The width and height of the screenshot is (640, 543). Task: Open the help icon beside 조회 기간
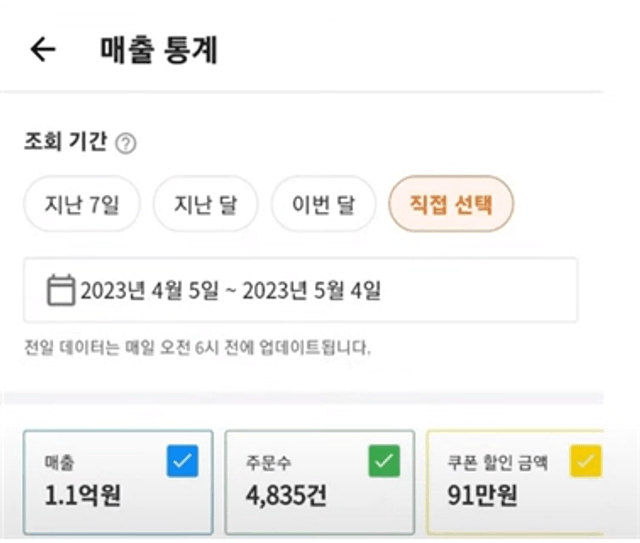(126, 144)
